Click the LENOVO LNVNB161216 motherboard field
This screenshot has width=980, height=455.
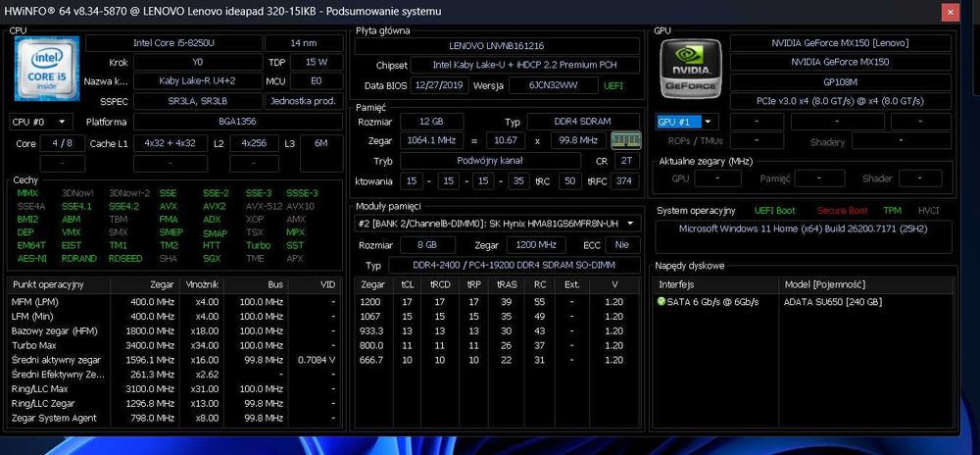coord(497,46)
